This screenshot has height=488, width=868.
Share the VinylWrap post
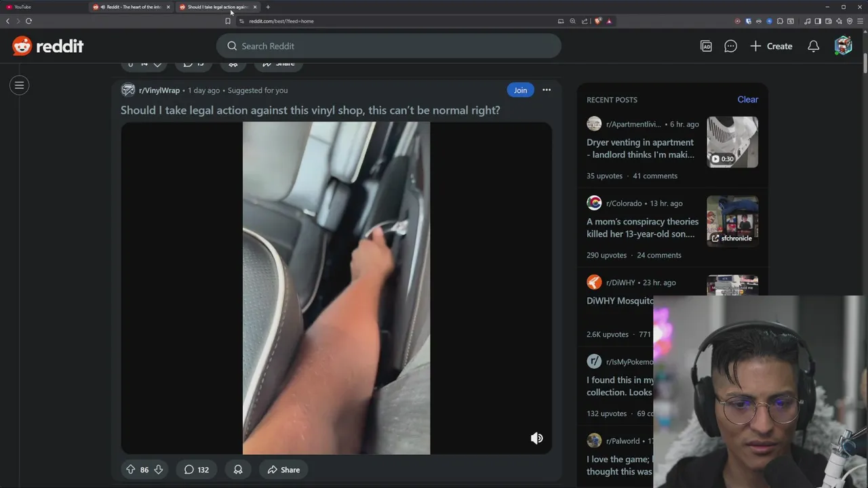point(283,470)
